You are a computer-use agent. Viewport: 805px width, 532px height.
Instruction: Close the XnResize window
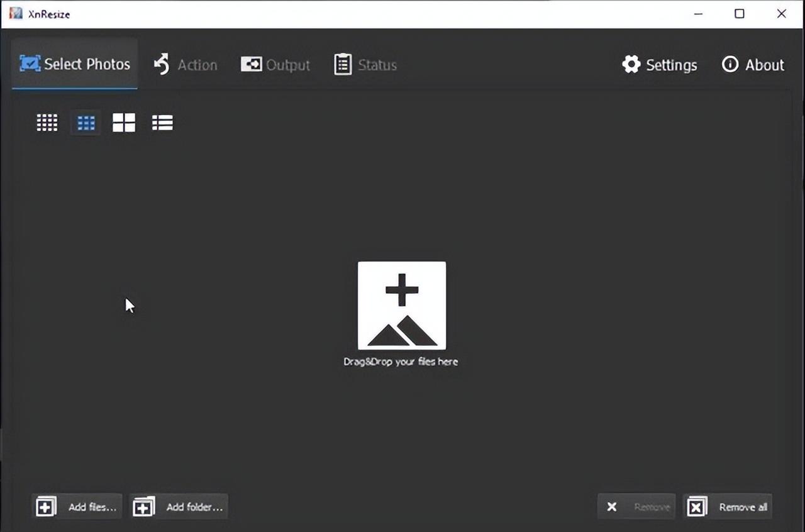pyautogui.click(x=782, y=14)
